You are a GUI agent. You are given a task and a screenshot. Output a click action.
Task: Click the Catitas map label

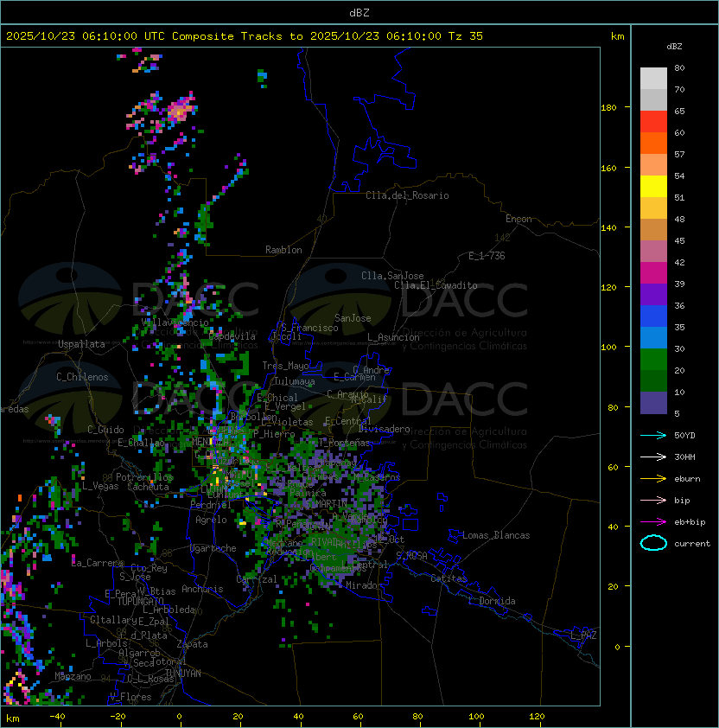coord(449,578)
